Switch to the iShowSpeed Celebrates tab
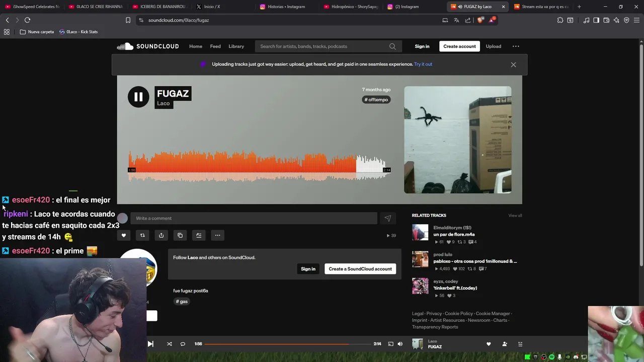Screen dimensions: 644x362 [x=32, y=7]
